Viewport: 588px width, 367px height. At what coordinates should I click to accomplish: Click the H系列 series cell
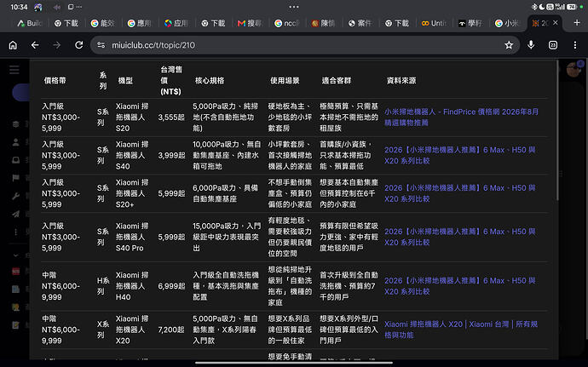coord(103,286)
